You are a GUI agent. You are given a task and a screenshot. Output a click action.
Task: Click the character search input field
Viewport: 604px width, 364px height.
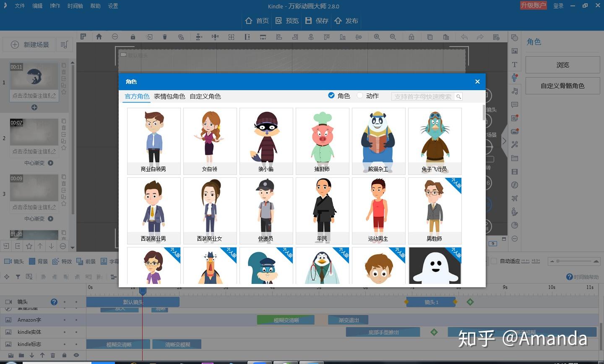[x=427, y=96]
